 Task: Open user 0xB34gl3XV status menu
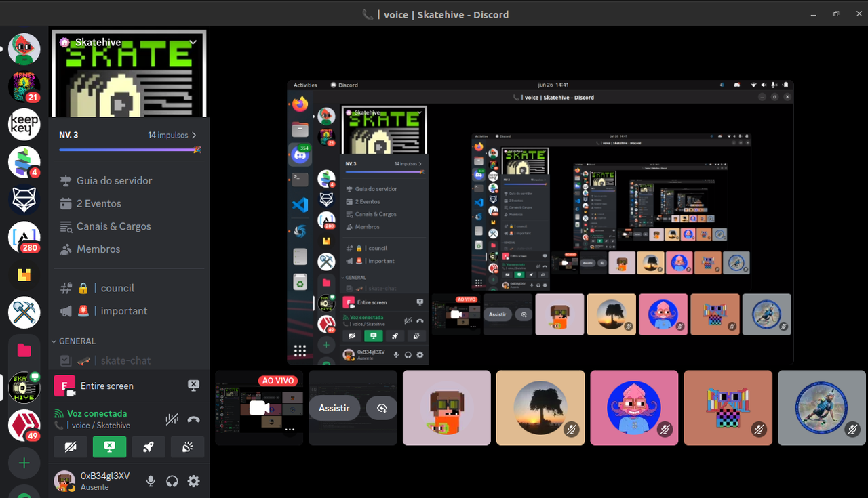point(95,481)
